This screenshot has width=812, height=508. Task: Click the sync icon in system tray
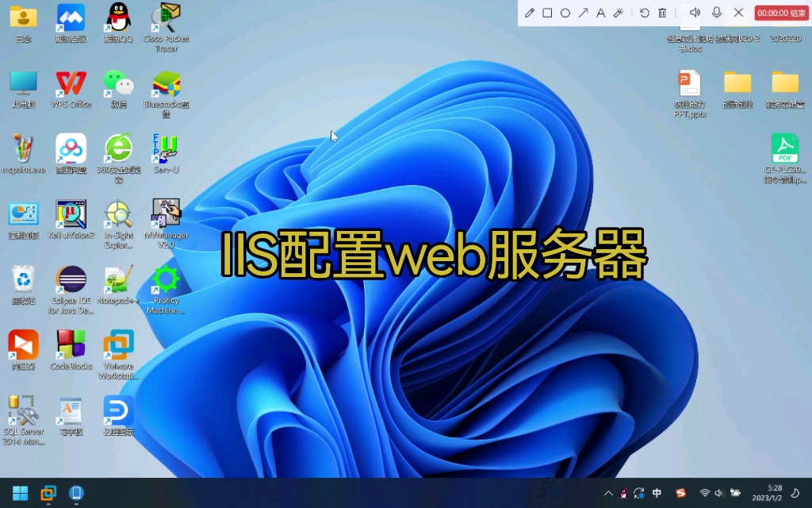pyautogui.click(x=638, y=493)
